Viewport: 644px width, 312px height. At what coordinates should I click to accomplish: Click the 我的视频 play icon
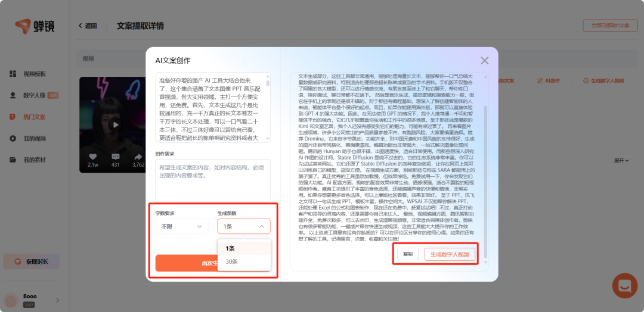coord(13,138)
